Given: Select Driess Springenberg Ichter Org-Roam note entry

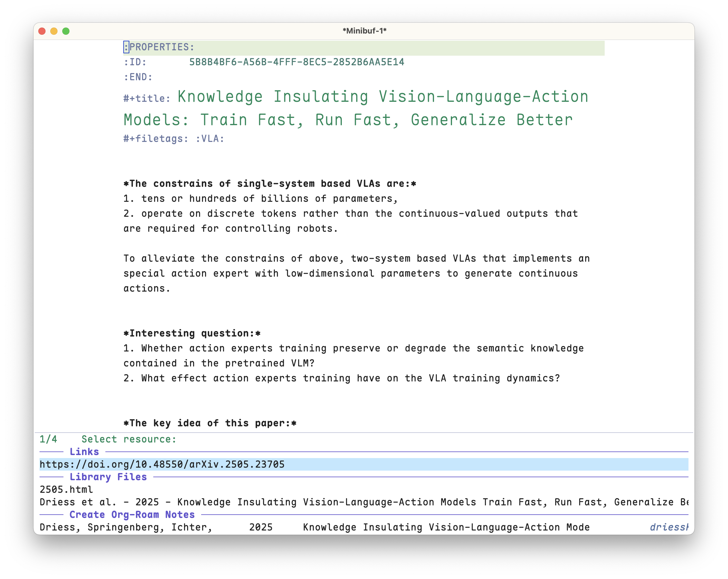Looking at the screenshot, I should click(364, 527).
